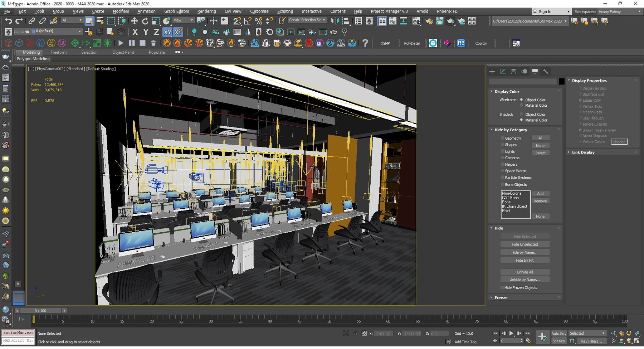Uncheck Edges Only in Display Properties
The width and height of the screenshot is (644, 349).
point(580,100)
